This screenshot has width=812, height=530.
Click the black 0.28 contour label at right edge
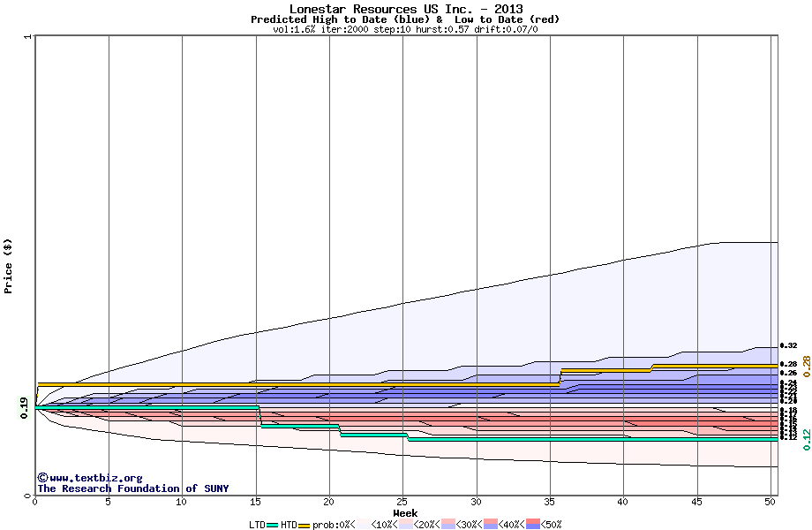[x=789, y=364]
